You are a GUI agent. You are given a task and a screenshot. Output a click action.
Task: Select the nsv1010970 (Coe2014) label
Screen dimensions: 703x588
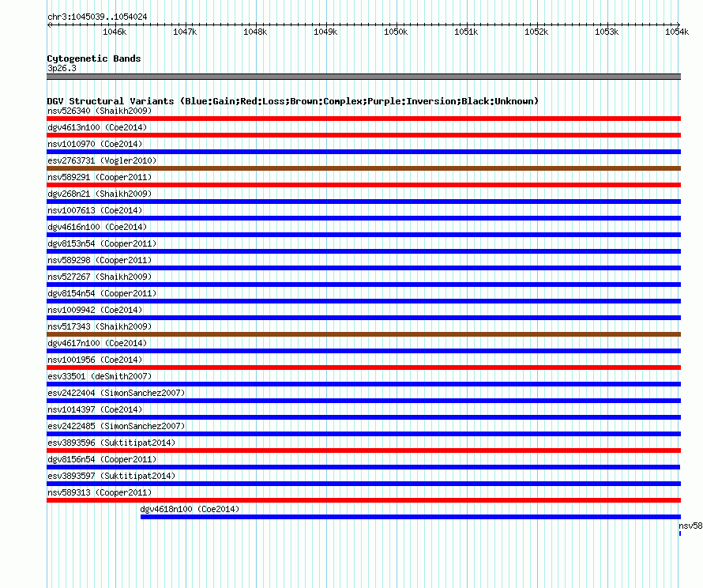click(95, 144)
